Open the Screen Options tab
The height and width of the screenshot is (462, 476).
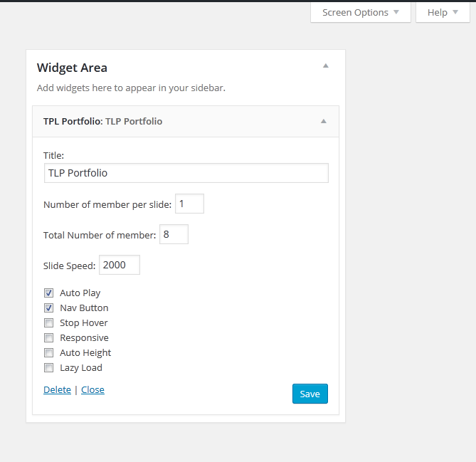[361, 12]
